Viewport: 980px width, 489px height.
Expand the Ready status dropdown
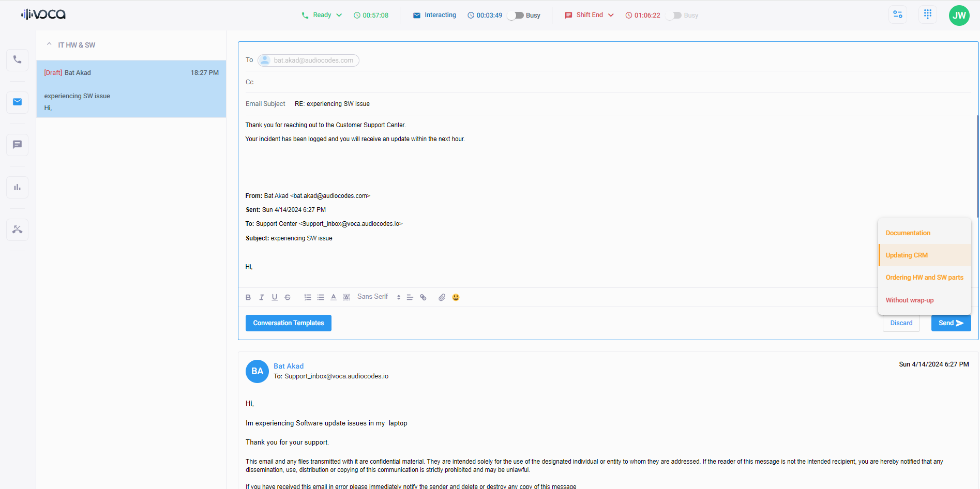tap(339, 15)
